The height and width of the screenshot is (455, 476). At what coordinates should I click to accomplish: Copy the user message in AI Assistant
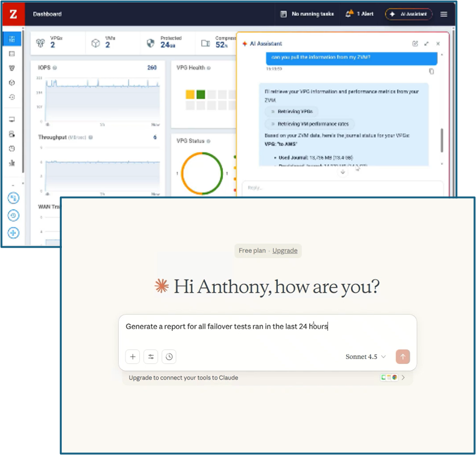(432, 71)
